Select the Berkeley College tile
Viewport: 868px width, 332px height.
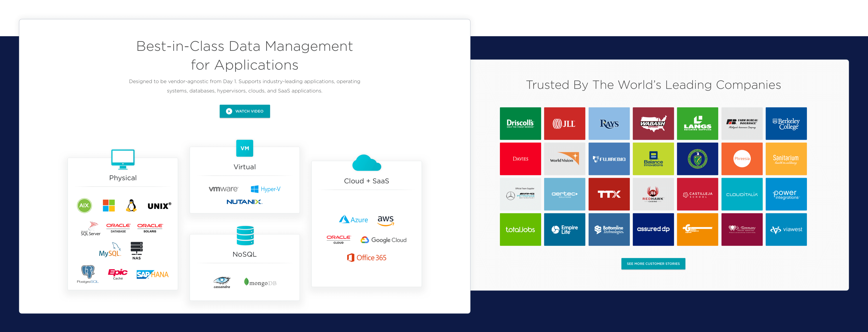pyautogui.click(x=786, y=124)
